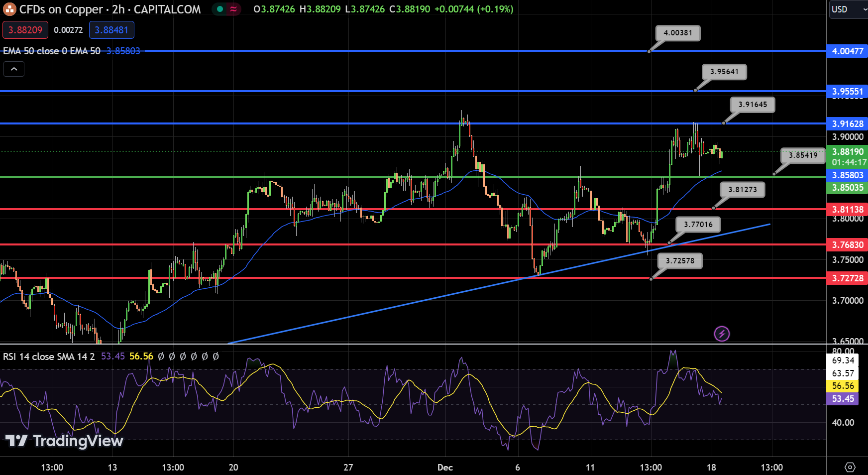
Task: Collapse the indicator legend with chevron button
Action: [14, 69]
